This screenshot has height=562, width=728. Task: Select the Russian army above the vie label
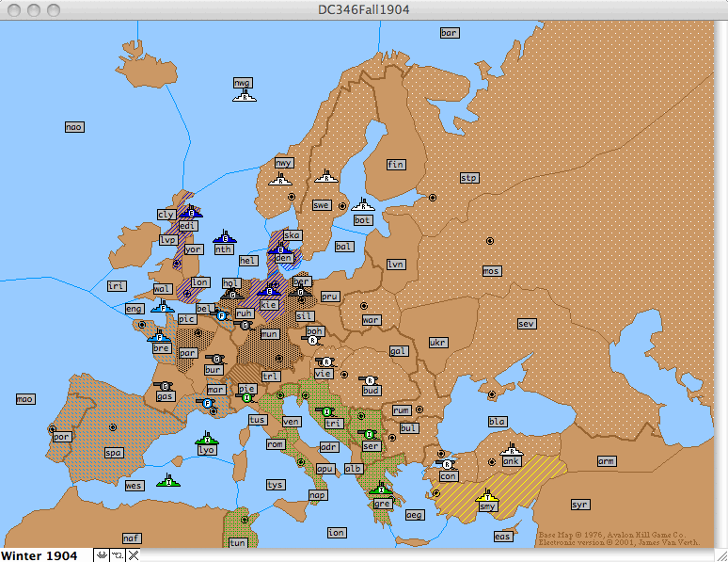pos(326,361)
